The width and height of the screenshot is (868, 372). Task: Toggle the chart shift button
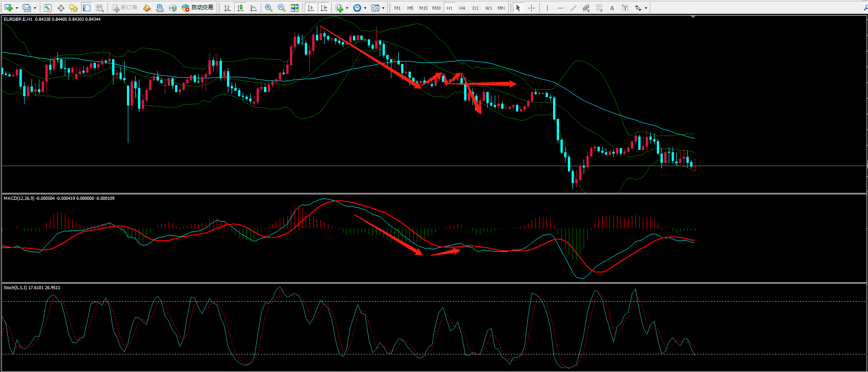[324, 8]
